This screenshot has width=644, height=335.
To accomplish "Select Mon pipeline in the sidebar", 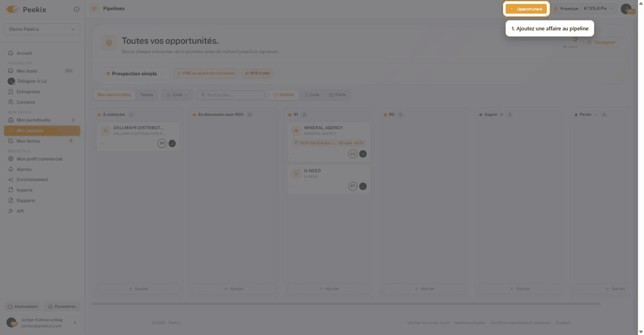I will pyautogui.click(x=42, y=130).
